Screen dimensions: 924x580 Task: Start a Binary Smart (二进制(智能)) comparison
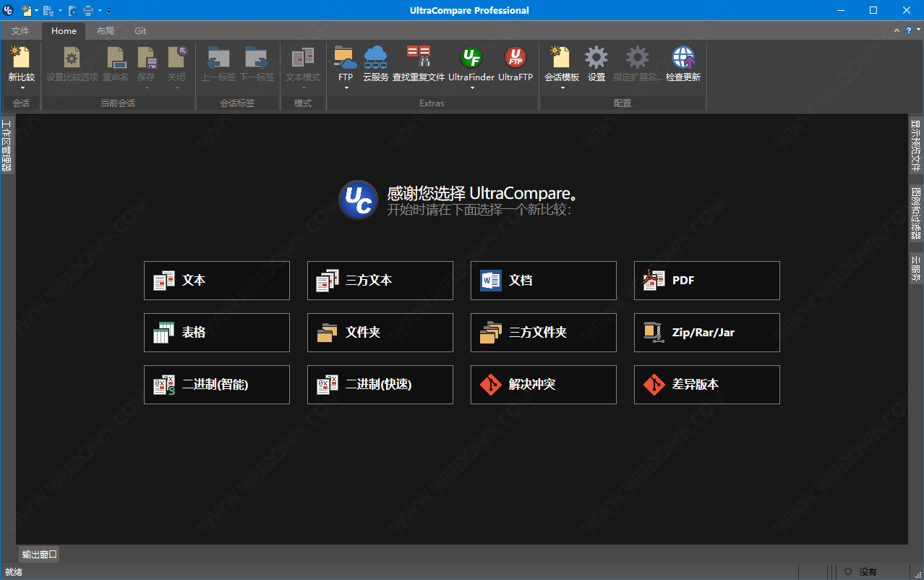pyautogui.click(x=217, y=385)
